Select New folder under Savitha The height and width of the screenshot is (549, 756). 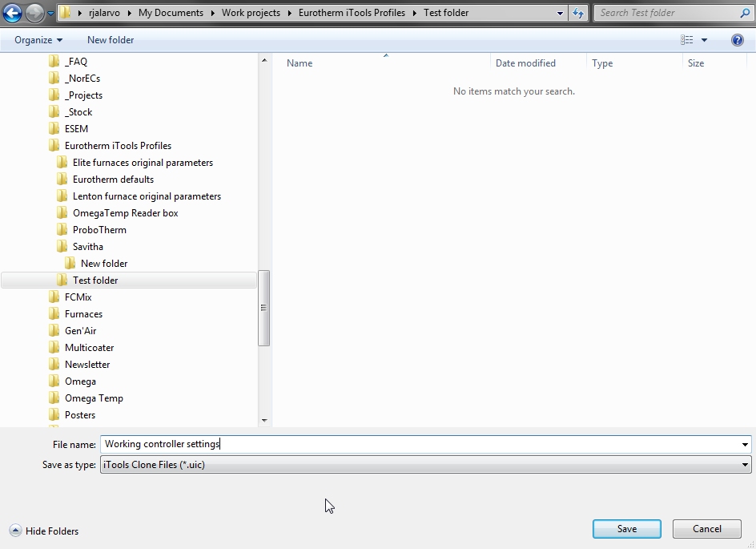[x=104, y=264]
